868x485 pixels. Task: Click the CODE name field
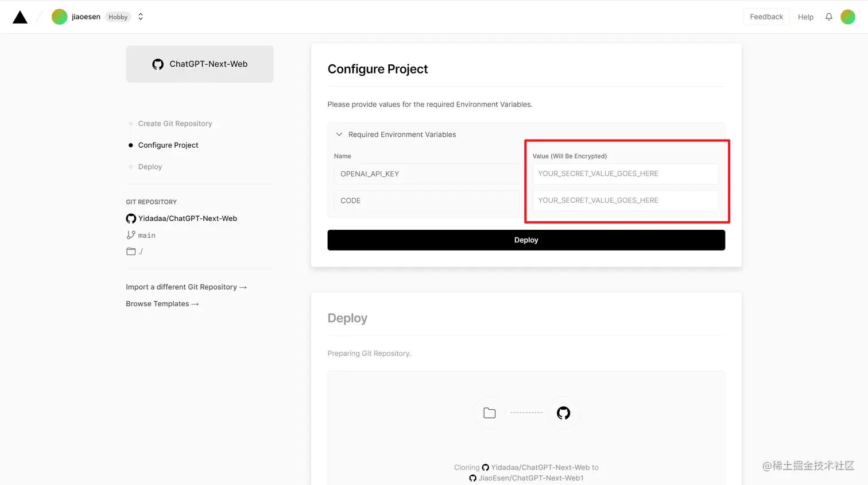point(427,201)
